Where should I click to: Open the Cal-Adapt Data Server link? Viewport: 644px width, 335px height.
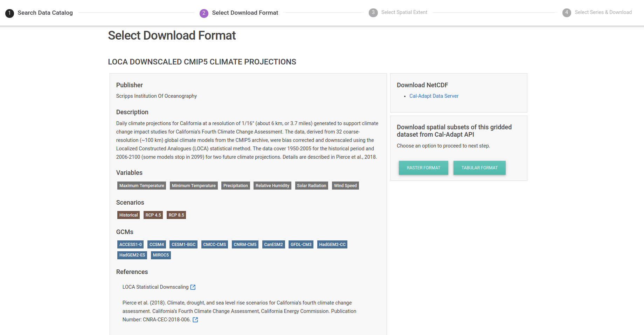tap(434, 96)
